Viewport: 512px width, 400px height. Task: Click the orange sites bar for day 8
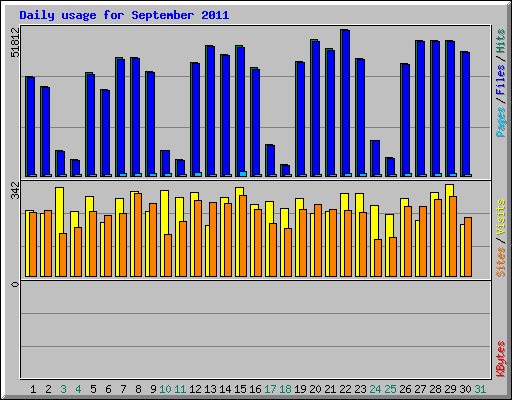(138, 235)
